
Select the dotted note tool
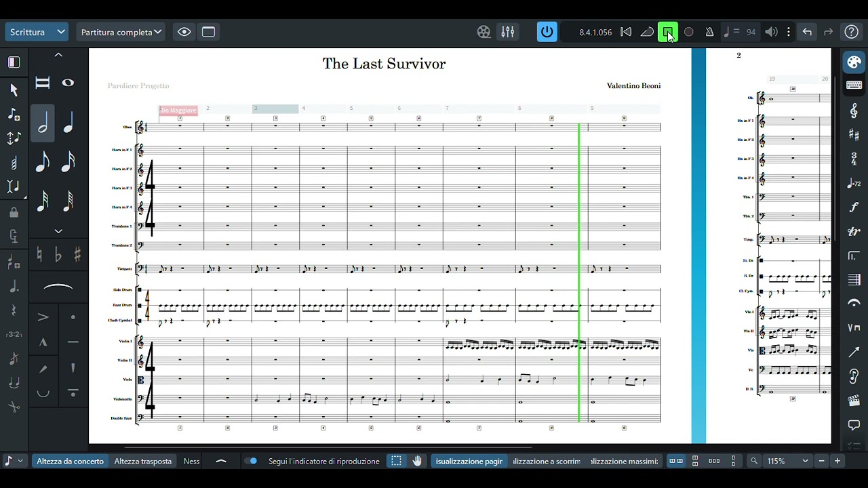pyautogui.click(x=14, y=287)
